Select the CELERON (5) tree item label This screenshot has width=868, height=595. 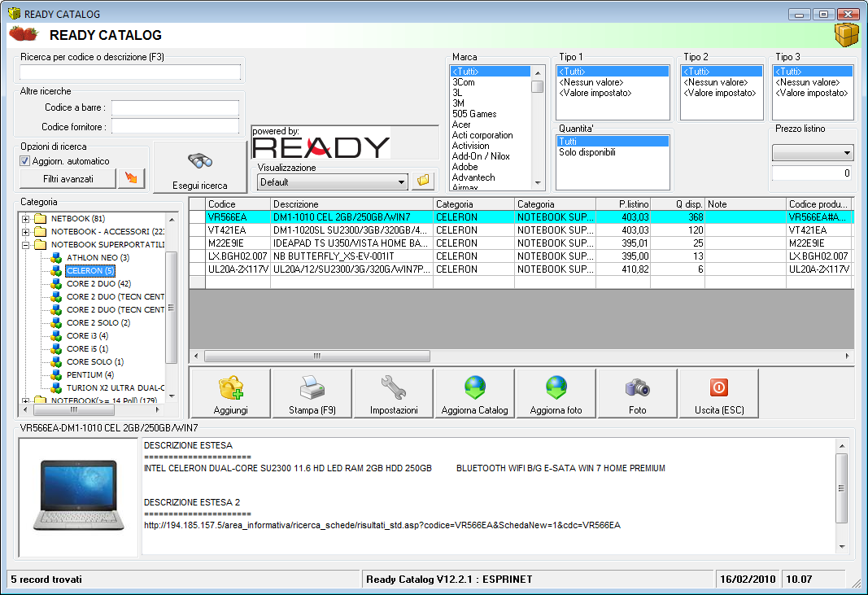click(90, 271)
